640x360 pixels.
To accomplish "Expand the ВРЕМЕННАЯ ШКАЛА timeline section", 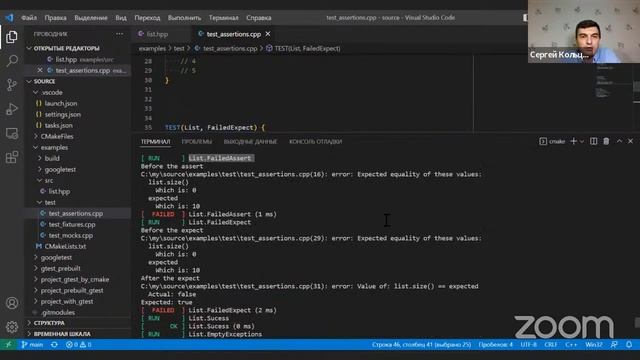I will [62, 334].
